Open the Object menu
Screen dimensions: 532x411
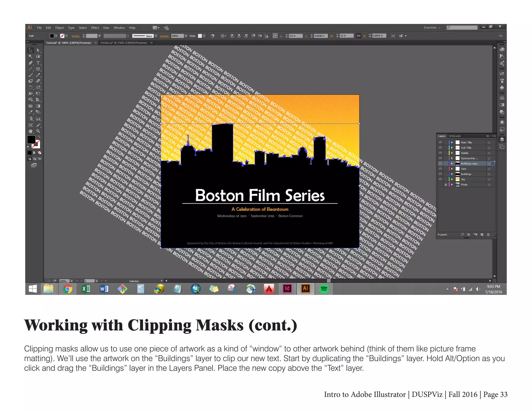click(x=59, y=28)
